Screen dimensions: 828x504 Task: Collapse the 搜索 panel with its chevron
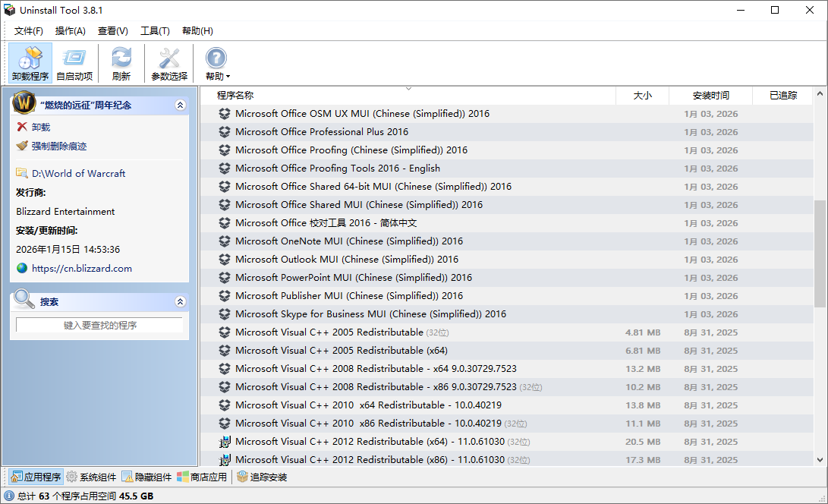click(180, 301)
